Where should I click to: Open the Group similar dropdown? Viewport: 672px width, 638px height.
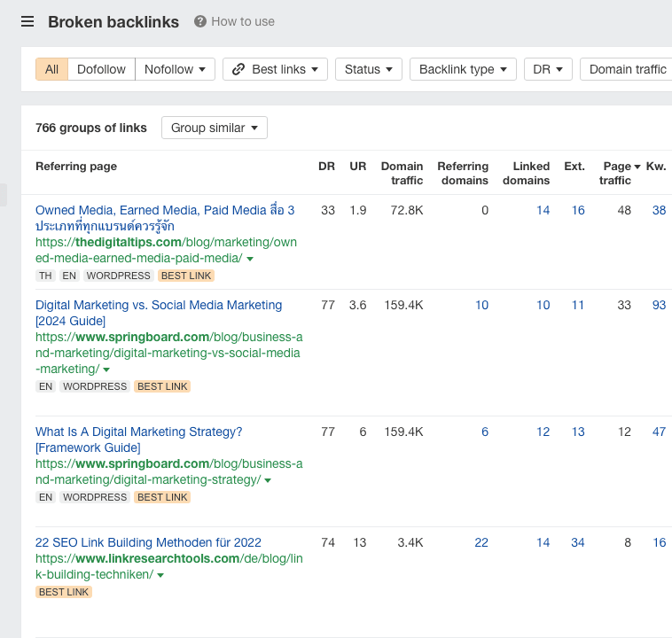tap(214, 128)
